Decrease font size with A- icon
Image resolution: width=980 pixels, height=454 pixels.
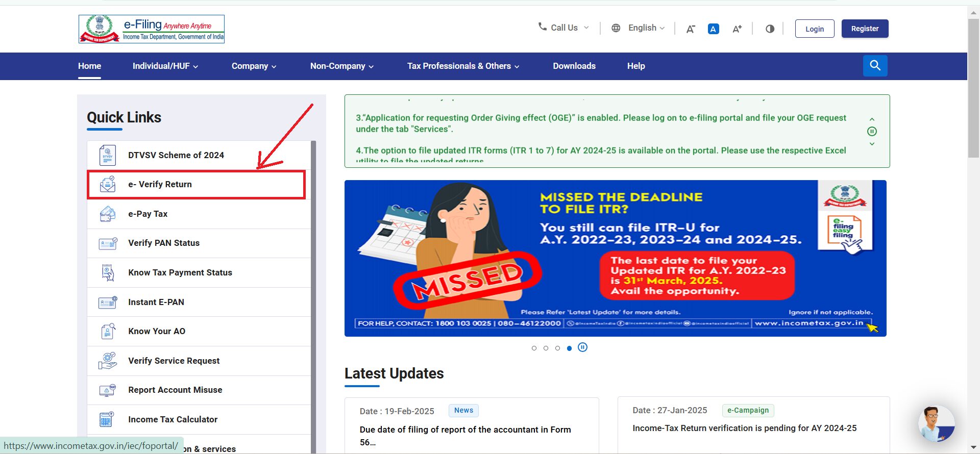click(x=691, y=29)
